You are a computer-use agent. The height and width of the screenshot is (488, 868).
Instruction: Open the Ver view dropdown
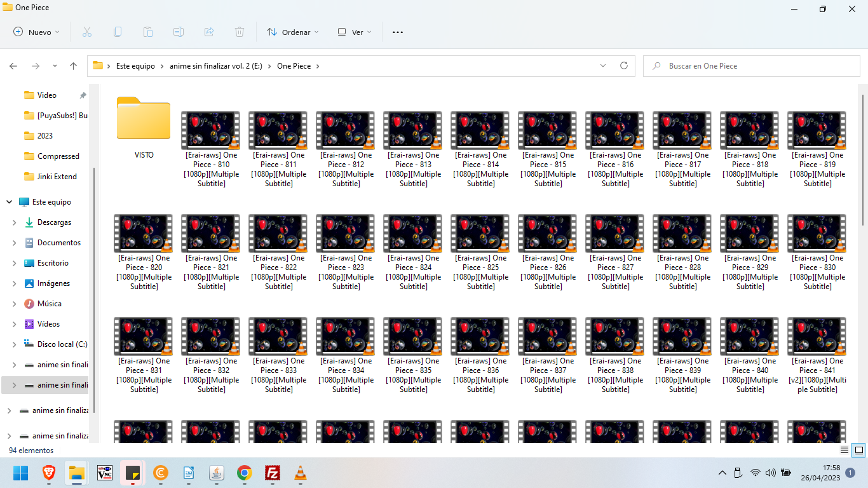(355, 32)
